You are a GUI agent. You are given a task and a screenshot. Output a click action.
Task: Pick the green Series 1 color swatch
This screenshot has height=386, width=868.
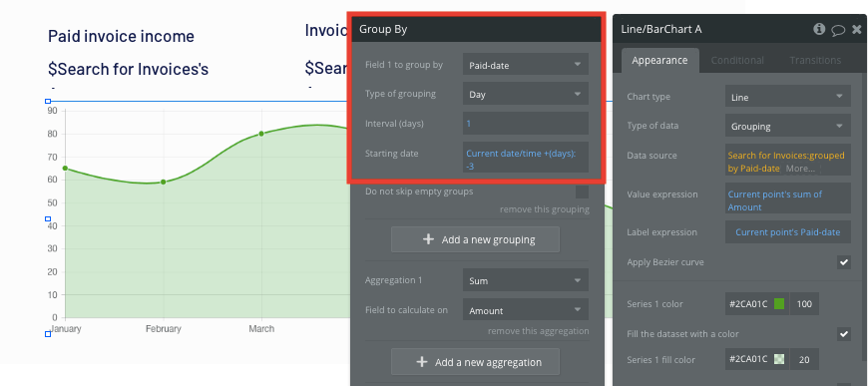(779, 304)
